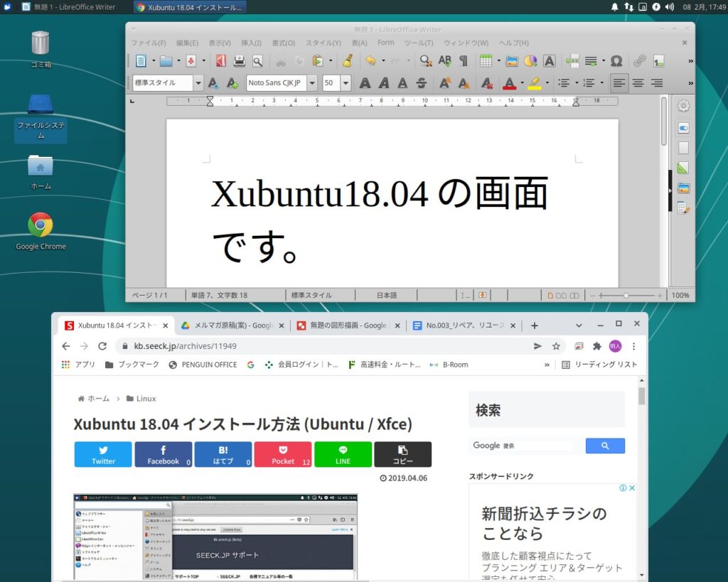Viewport: 728px width, 582px height.
Task: Click the Insert Image toolbar icon
Action: (x=512, y=61)
